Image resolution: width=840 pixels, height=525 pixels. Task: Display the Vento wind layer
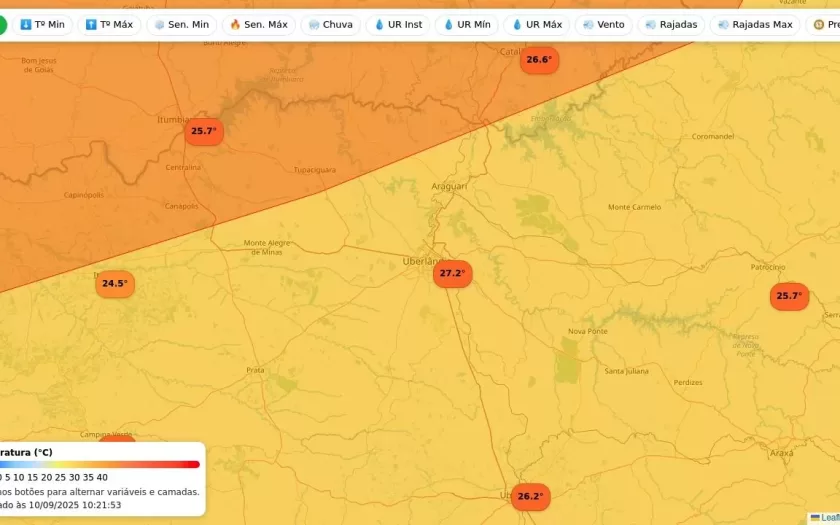point(603,24)
